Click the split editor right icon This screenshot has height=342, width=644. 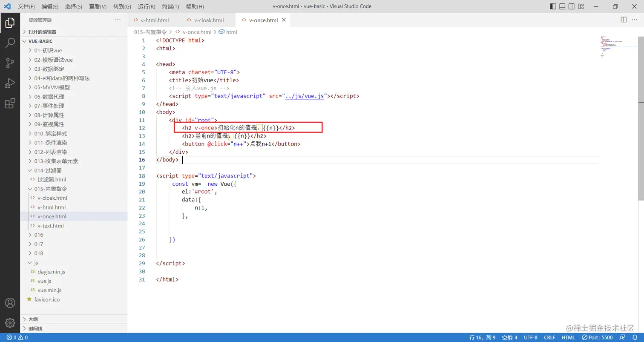(x=624, y=20)
